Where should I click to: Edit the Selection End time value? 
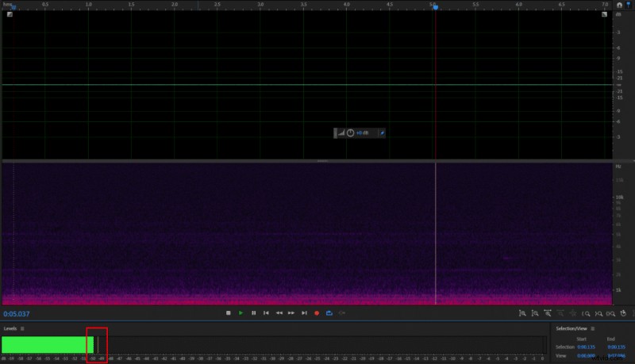click(617, 347)
